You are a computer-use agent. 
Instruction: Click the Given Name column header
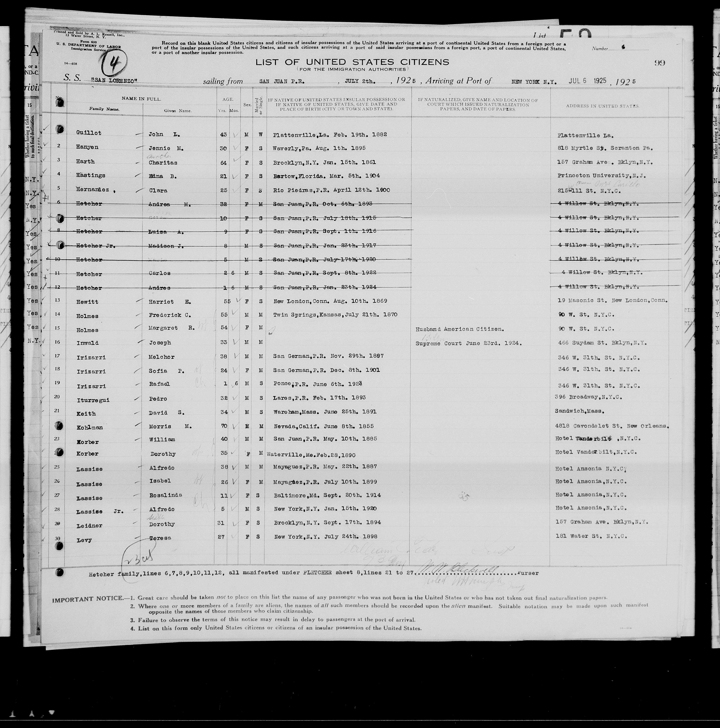click(178, 111)
